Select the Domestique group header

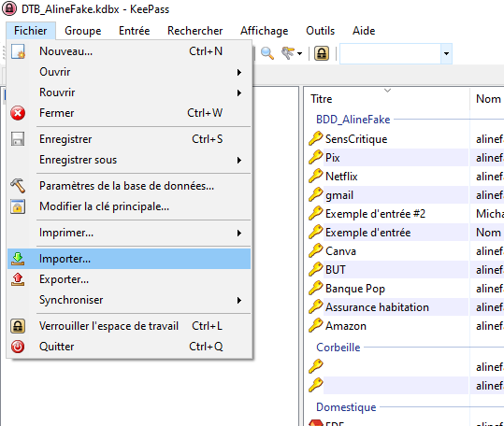(346, 407)
